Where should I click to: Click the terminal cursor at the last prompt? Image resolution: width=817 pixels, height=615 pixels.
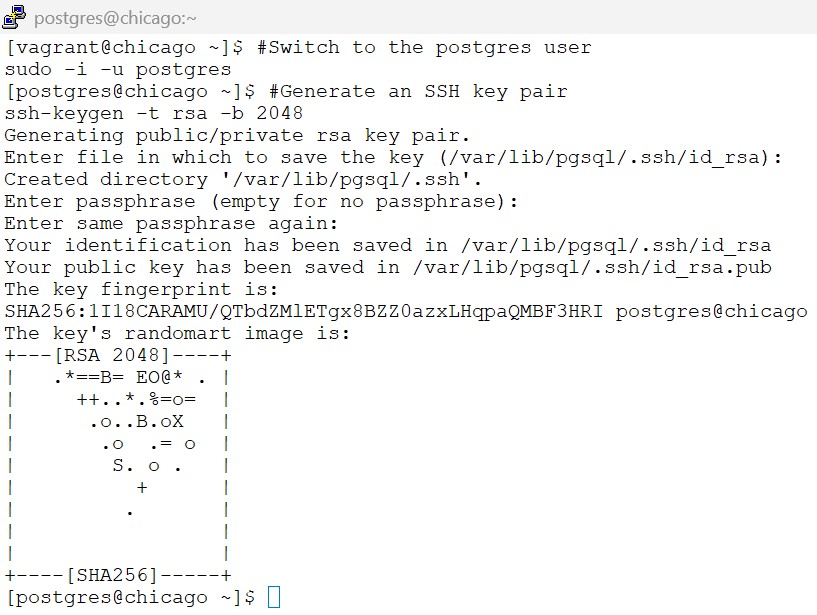point(274,597)
